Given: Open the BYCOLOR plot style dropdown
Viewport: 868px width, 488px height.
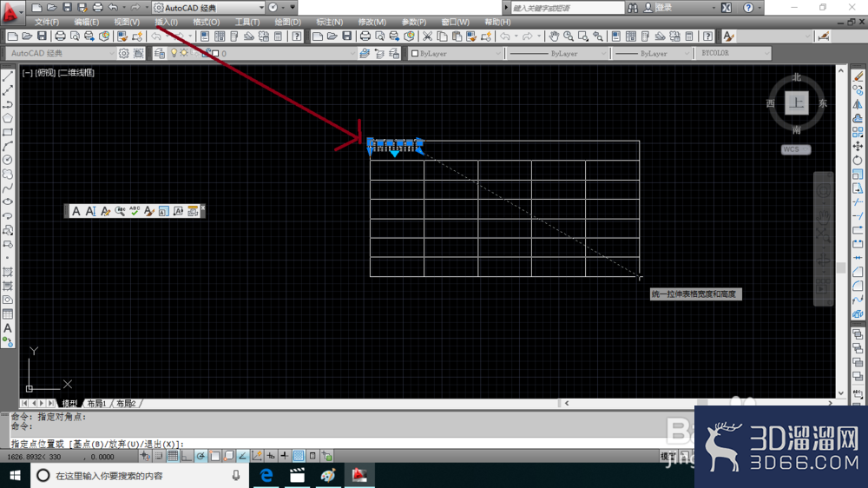Looking at the screenshot, I should click(766, 53).
